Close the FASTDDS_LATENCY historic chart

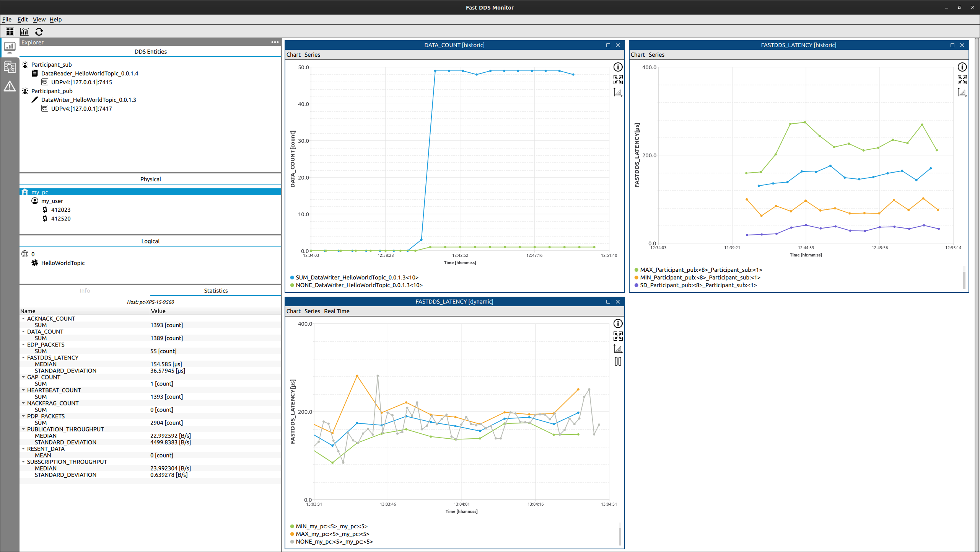962,45
